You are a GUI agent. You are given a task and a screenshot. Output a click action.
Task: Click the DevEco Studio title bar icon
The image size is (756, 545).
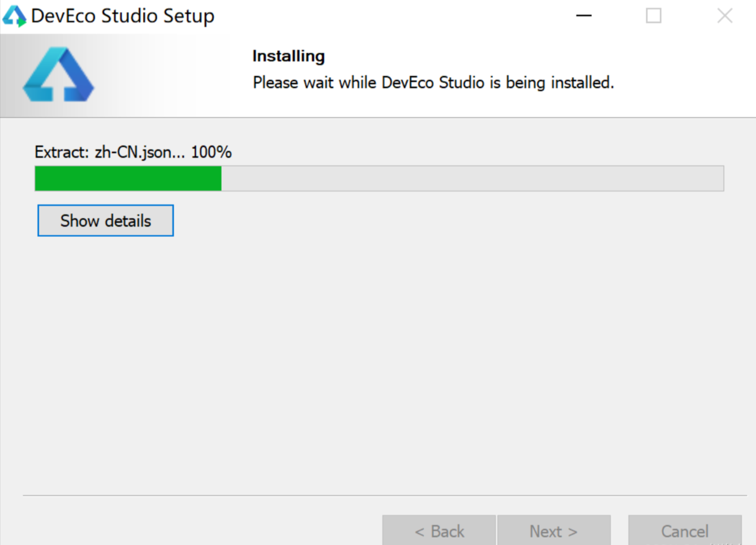click(x=14, y=16)
